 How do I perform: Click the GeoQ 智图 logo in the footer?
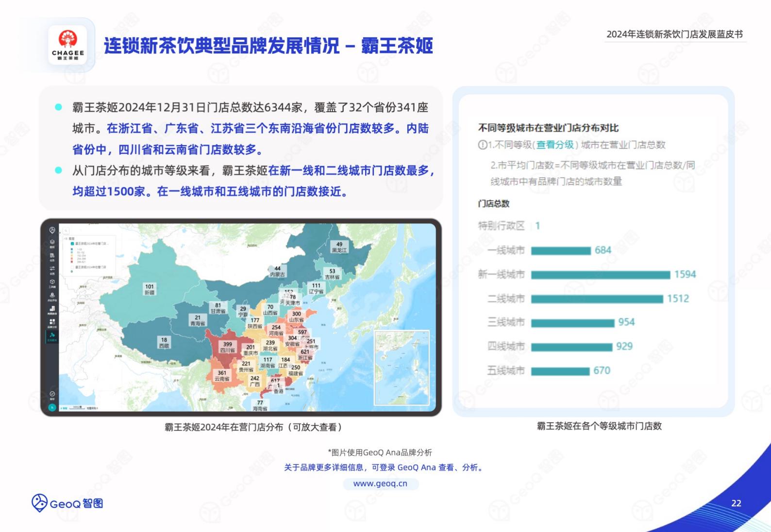67,503
